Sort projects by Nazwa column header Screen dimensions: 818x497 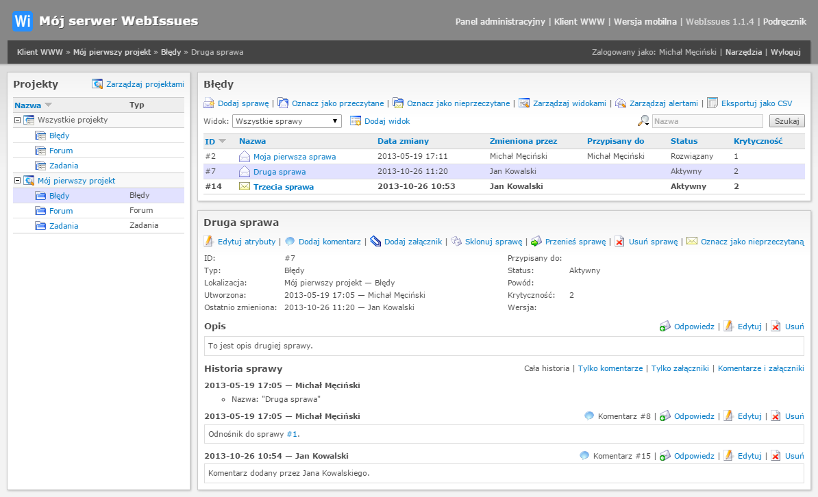coord(28,105)
